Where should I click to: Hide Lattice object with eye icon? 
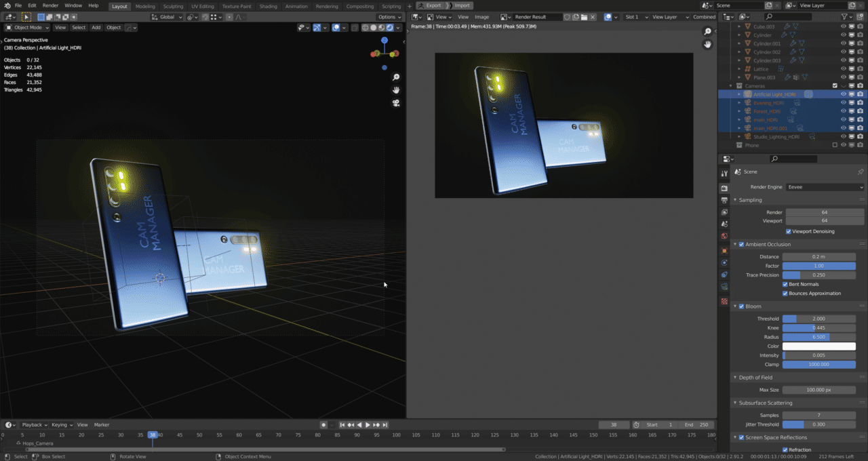click(x=844, y=68)
